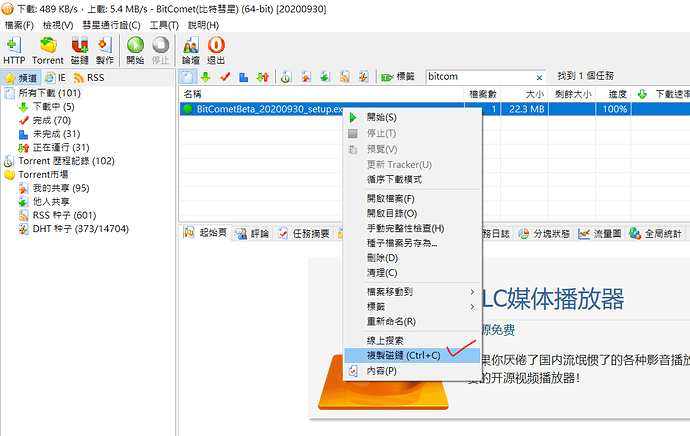Click the torrent history clock filter icon
This screenshot has height=436, width=690.
[286, 77]
